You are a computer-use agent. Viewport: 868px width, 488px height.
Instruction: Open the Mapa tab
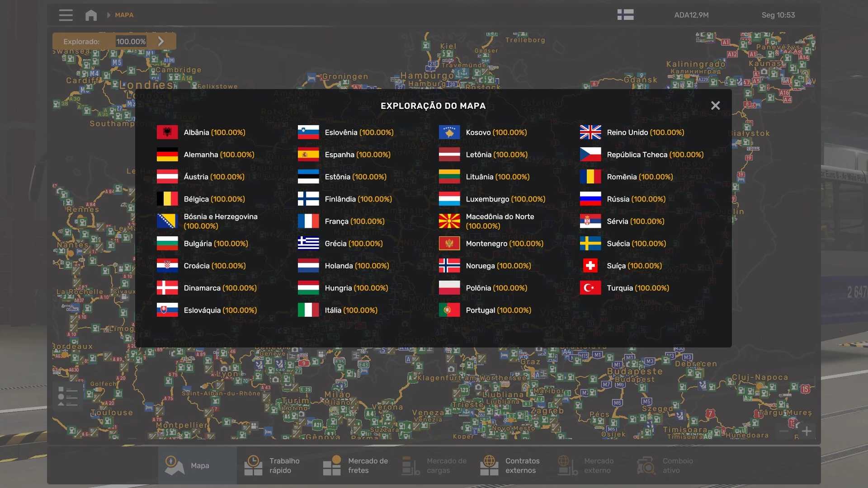pos(197,465)
